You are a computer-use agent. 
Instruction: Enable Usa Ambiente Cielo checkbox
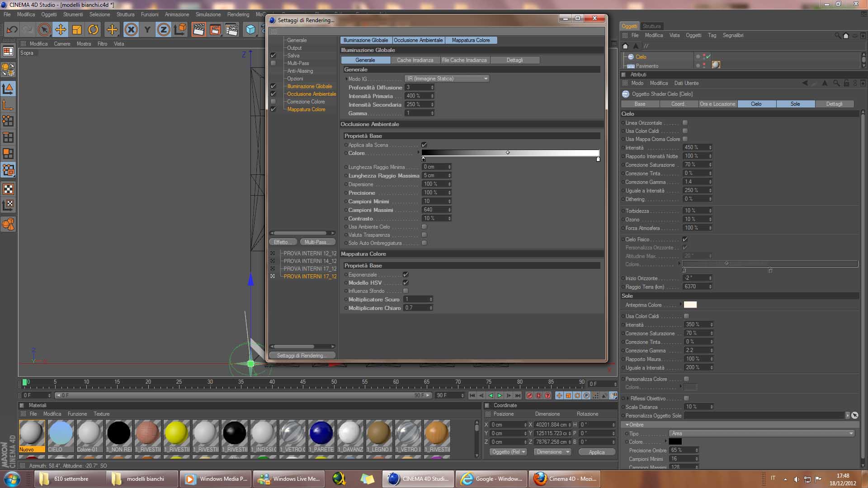(424, 227)
